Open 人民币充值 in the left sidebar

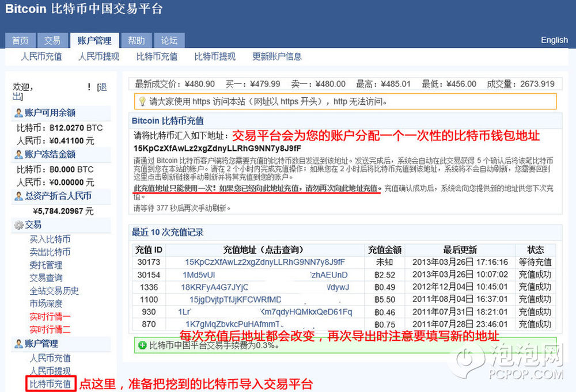(50, 358)
